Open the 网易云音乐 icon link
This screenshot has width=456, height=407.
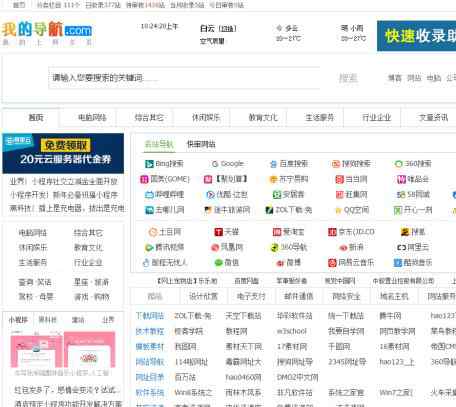coord(332,263)
